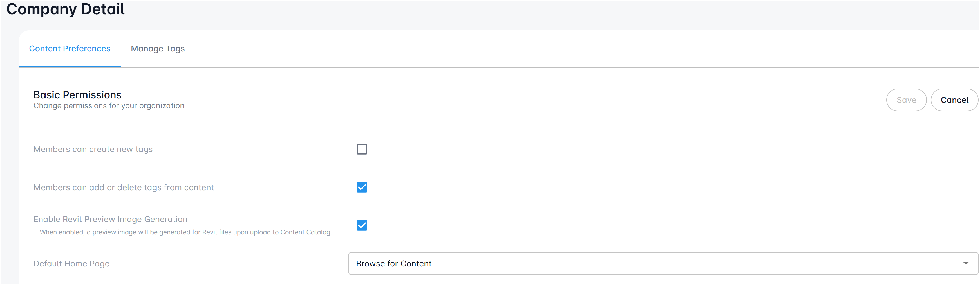The width and height of the screenshot is (980, 285).
Task: Switch to the Manage Tags tab
Action: point(158,49)
